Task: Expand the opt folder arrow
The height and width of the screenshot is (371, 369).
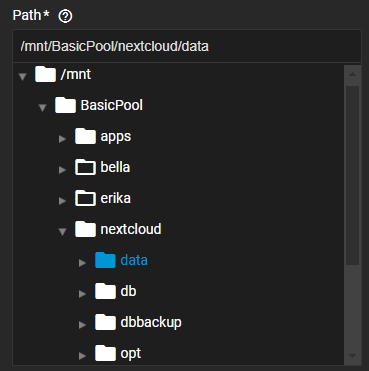Action: click(82, 356)
